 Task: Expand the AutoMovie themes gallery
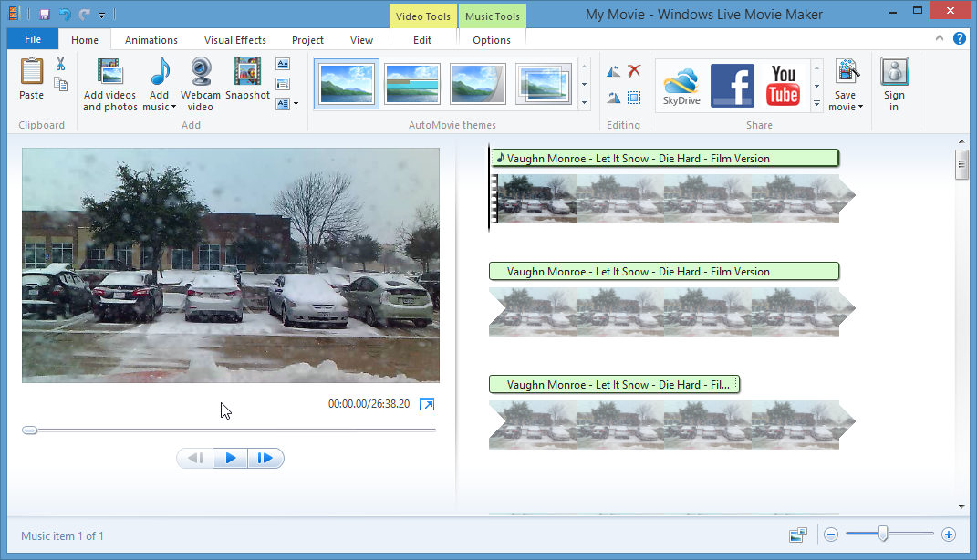click(585, 102)
